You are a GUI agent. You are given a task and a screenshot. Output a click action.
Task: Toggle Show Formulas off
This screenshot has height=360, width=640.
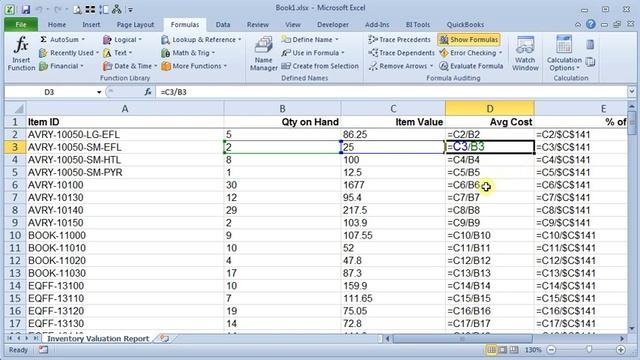469,40
